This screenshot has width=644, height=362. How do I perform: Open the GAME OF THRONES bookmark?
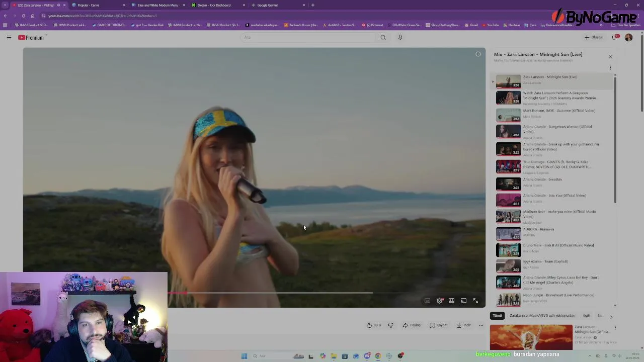tap(109, 25)
